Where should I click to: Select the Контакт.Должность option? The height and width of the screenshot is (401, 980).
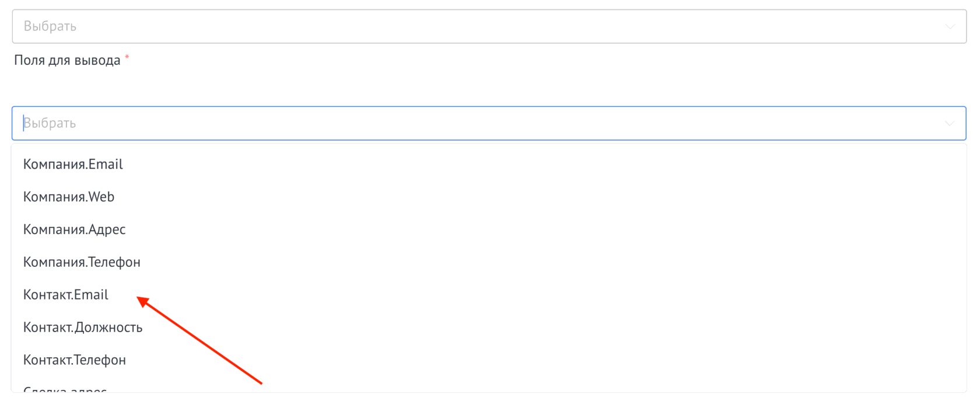(83, 328)
